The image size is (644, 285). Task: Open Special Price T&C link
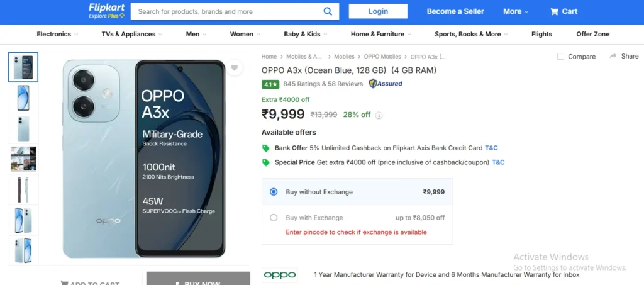(498, 162)
